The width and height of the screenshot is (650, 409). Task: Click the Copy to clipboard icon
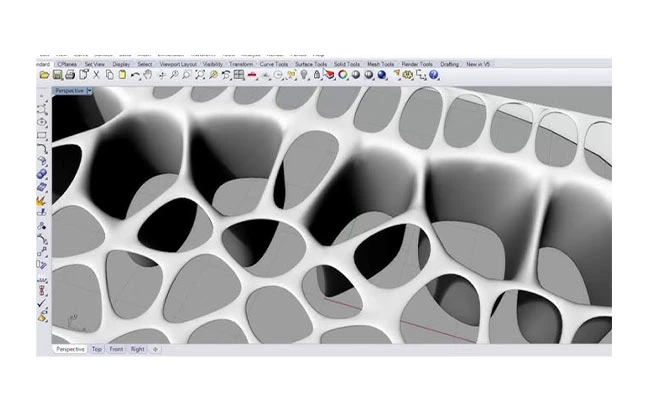tap(109, 75)
